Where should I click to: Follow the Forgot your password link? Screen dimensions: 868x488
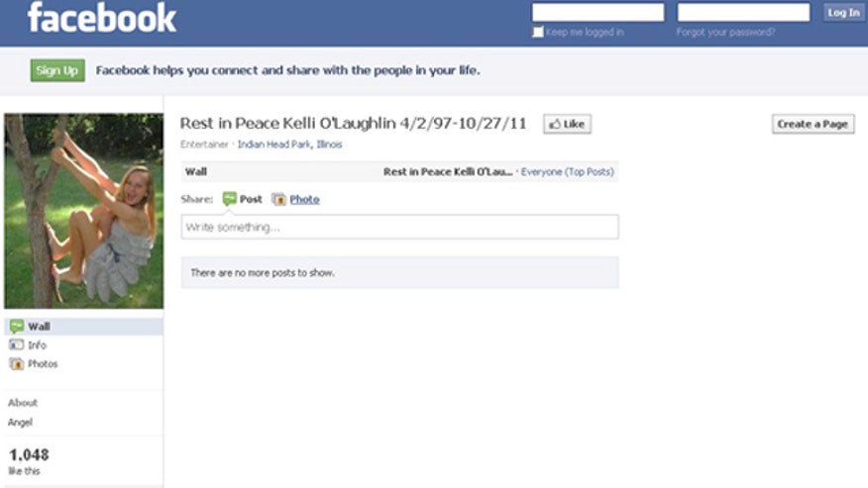(x=725, y=32)
